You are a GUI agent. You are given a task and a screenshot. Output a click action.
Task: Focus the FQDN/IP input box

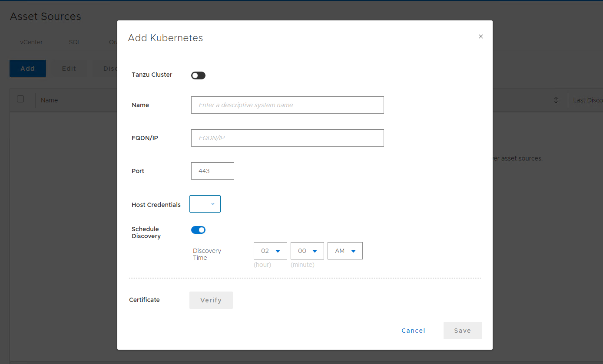point(287,138)
